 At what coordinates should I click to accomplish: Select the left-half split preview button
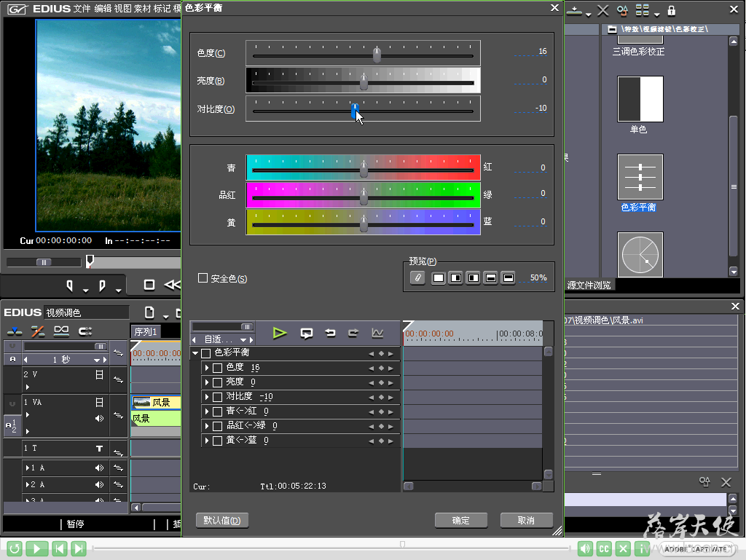pos(474,277)
